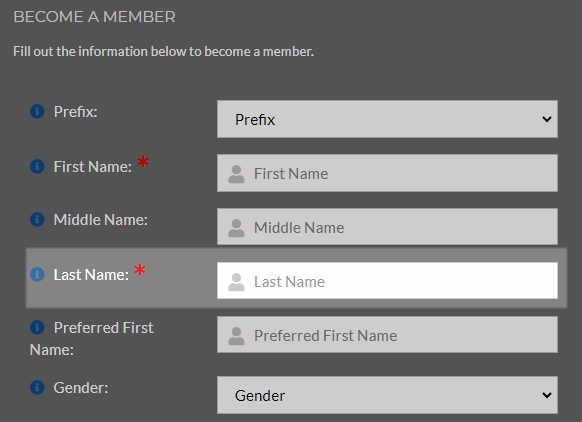Click the info icon beside Prefix
The height and width of the screenshot is (422, 582).
[x=37, y=111]
